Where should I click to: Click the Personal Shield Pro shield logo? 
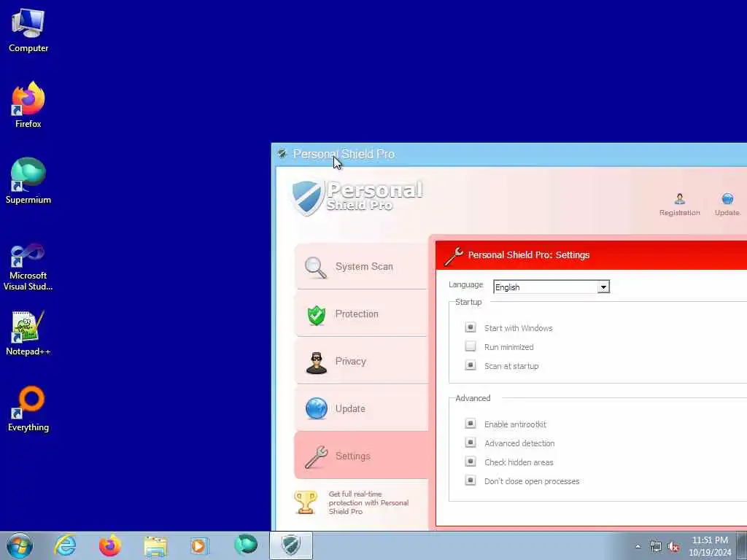(x=307, y=198)
